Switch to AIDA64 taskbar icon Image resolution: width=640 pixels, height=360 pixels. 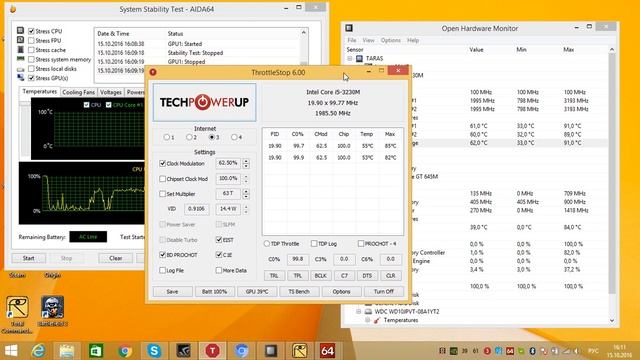[x=328, y=351]
